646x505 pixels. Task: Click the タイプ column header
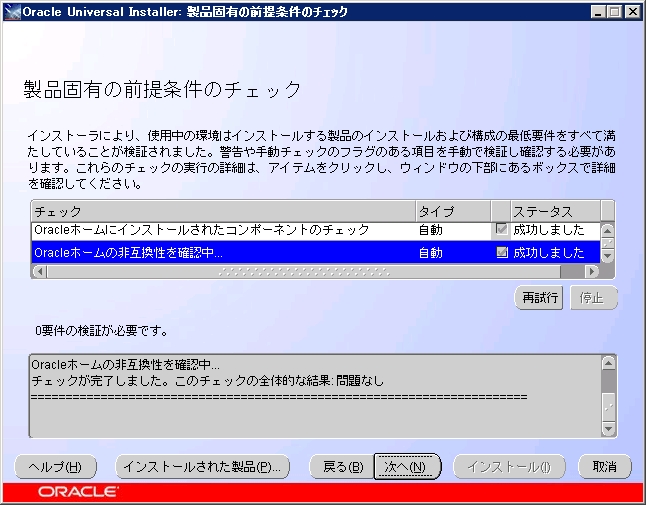point(452,211)
